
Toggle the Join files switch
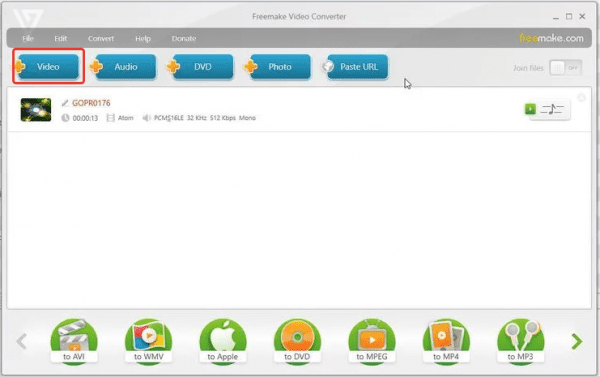click(x=566, y=68)
